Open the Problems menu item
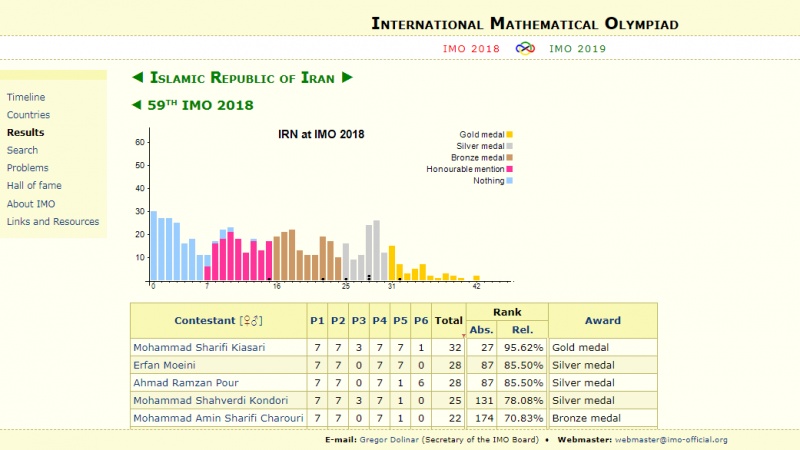Viewport: 800px width, 450px height. pyautogui.click(x=28, y=168)
